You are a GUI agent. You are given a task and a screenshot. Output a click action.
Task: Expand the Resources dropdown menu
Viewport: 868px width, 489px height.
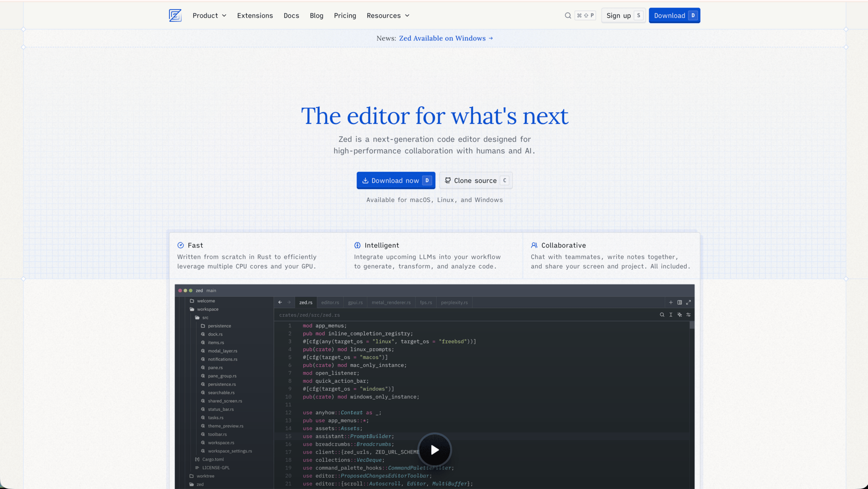[388, 15]
